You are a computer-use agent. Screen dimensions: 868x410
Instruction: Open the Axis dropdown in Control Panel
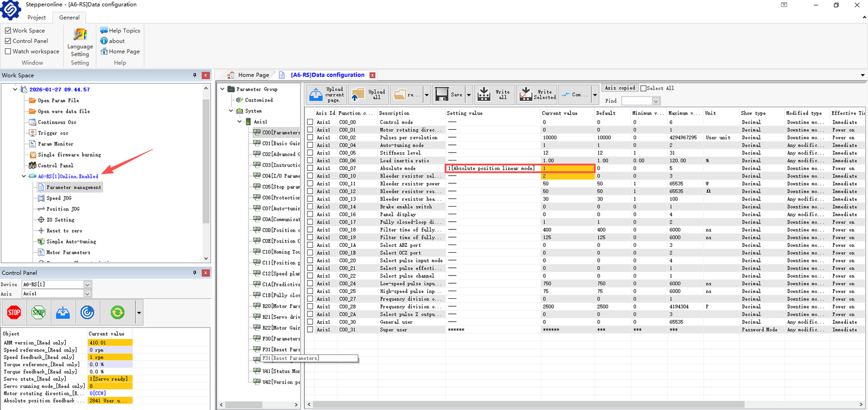[x=87, y=294]
